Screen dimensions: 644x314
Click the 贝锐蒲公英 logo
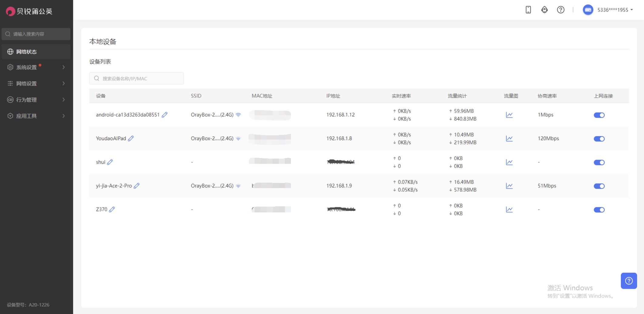(29, 11)
